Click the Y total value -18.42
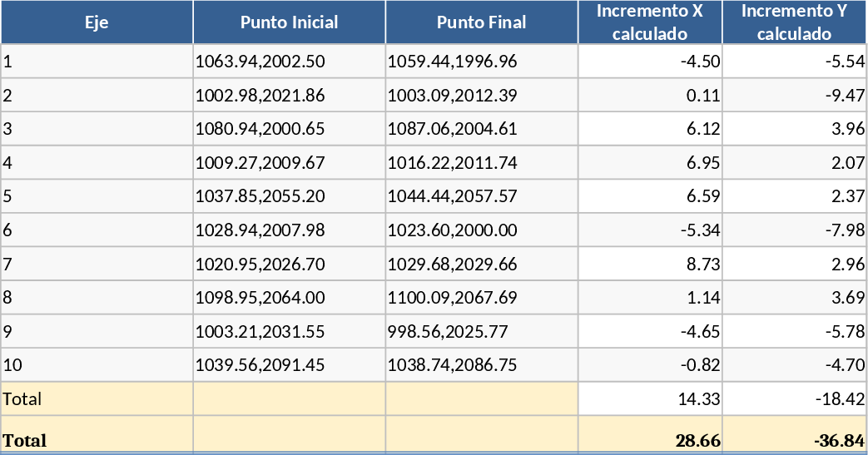Viewport: 868px width, 455px height. point(794,399)
